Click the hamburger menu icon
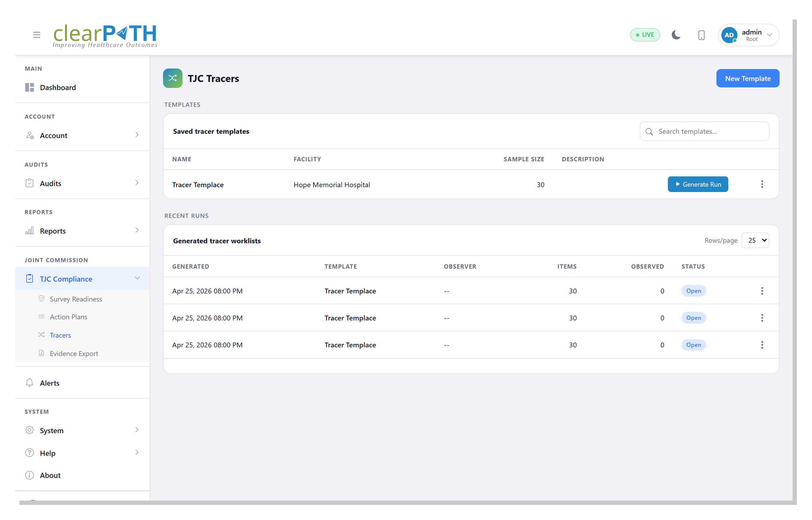The width and height of the screenshot is (812, 520). 36,35
